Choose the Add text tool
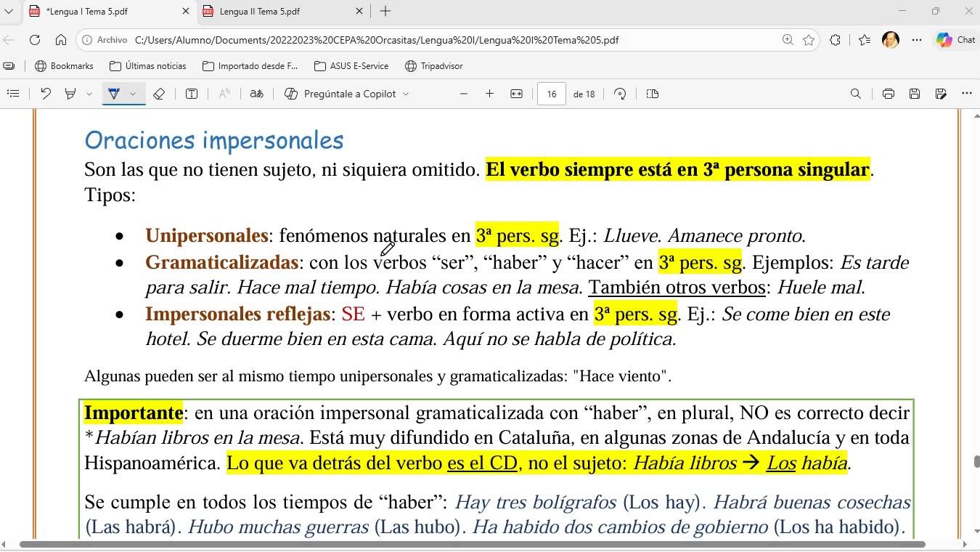This screenshot has height=552, width=980. coord(192,94)
